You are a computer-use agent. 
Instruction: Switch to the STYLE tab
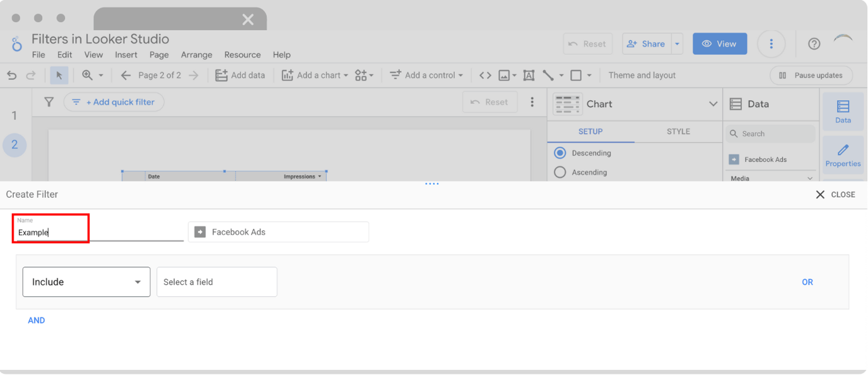click(x=677, y=132)
